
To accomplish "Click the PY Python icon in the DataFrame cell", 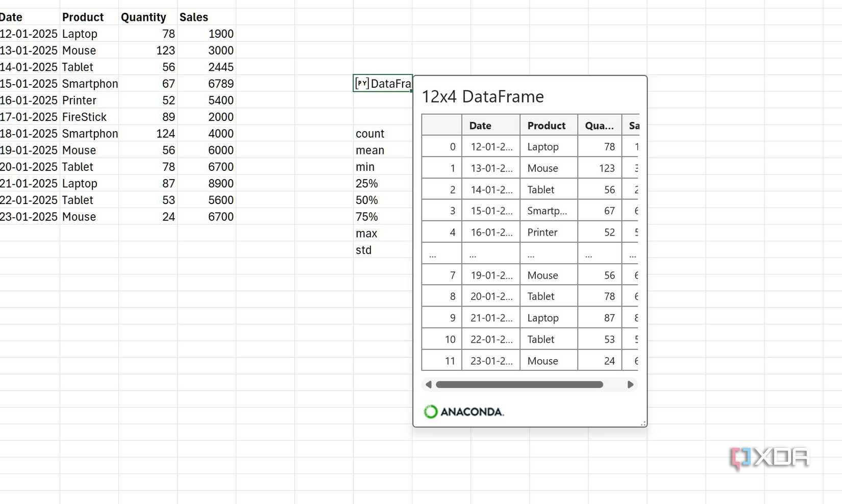I will click(362, 83).
